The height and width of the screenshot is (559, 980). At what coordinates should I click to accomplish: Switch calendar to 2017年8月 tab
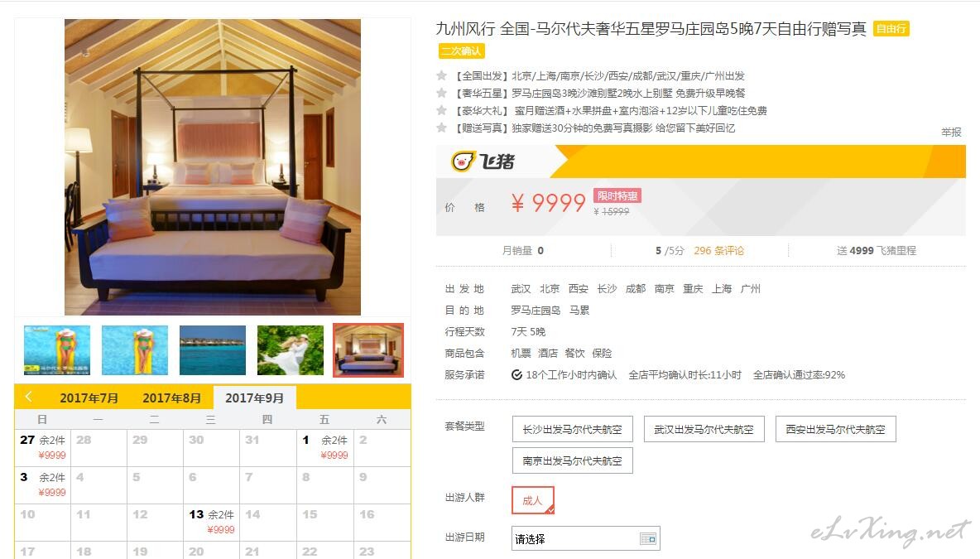point(172,398)
